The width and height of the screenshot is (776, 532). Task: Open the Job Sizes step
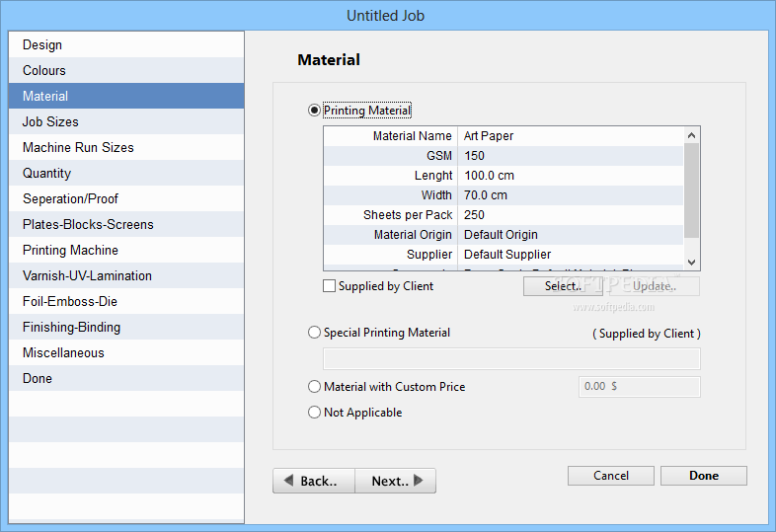click(126, 121)
